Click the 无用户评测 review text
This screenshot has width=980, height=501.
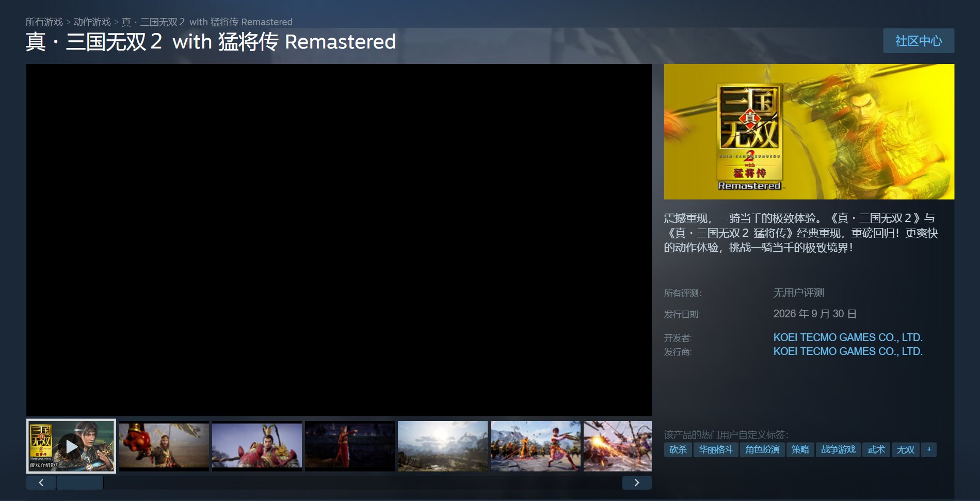pos(798,293)
